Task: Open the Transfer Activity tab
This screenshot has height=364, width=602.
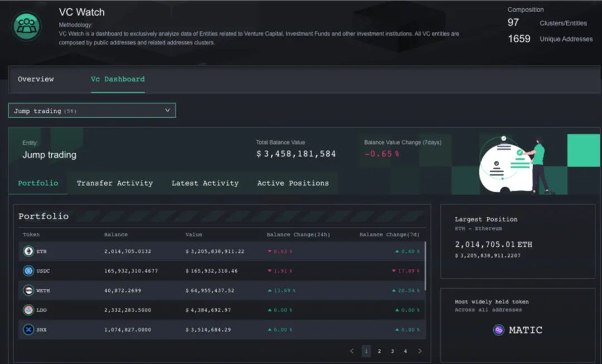Action: [114, 183]
